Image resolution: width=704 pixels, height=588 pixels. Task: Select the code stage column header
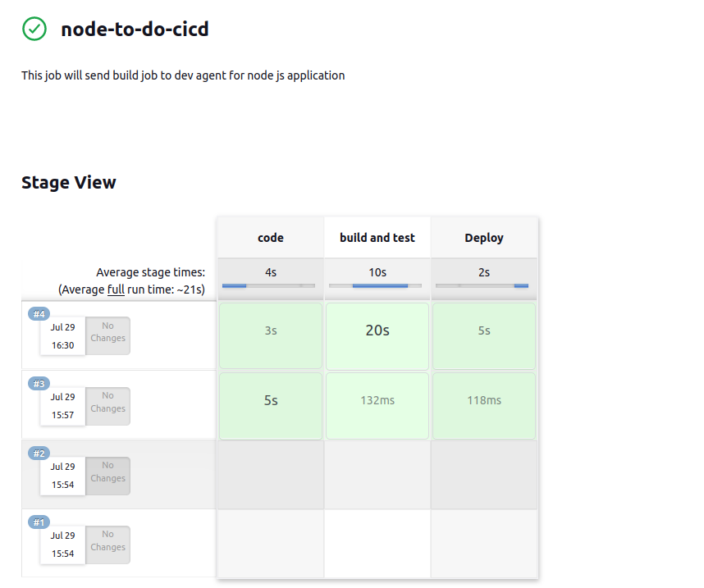click(x=271, y=238)
